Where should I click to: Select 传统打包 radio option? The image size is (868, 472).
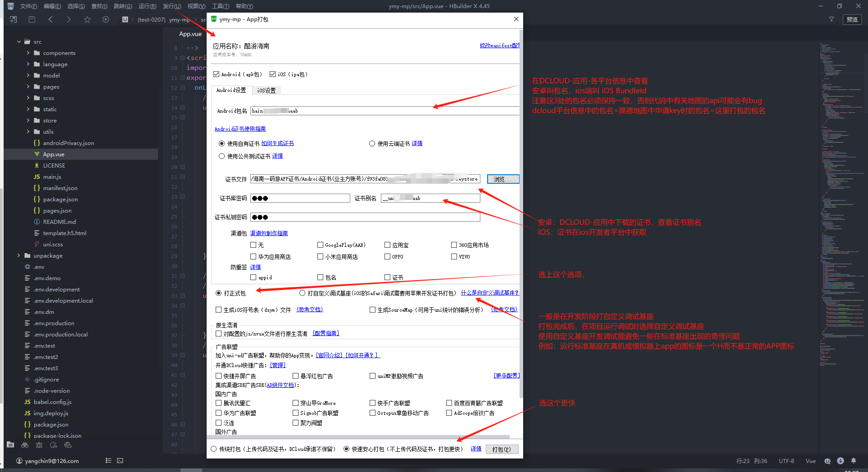click(214, 449)
